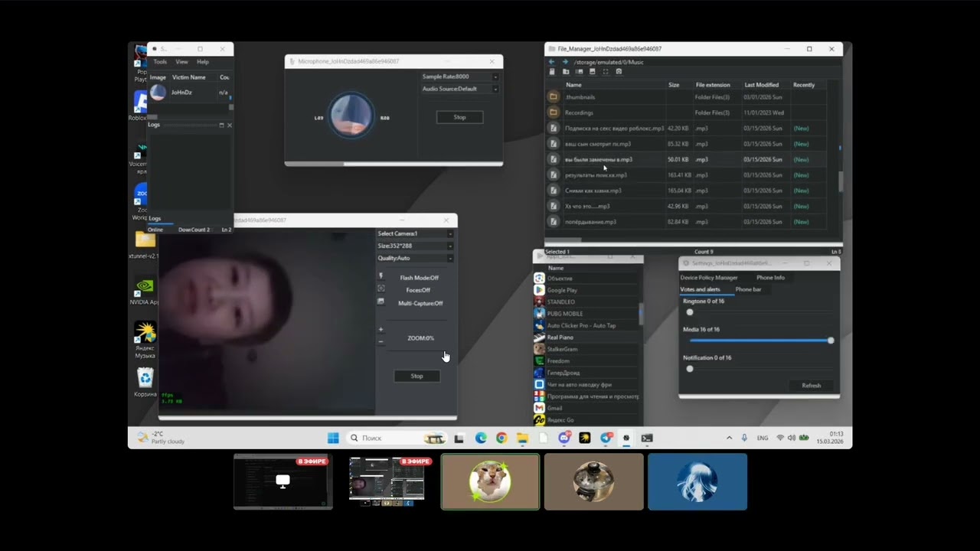Open the Size 352*288 dropdown

(x=415, y=246)
